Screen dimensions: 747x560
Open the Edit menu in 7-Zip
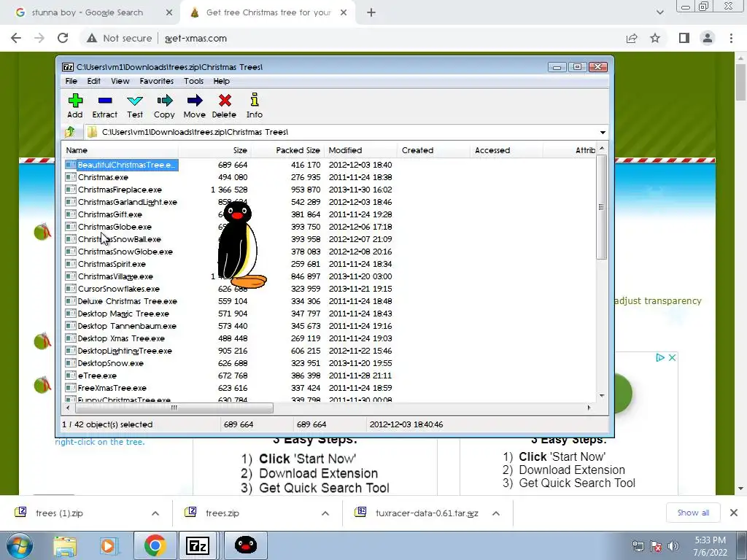[x=93, y=81]
